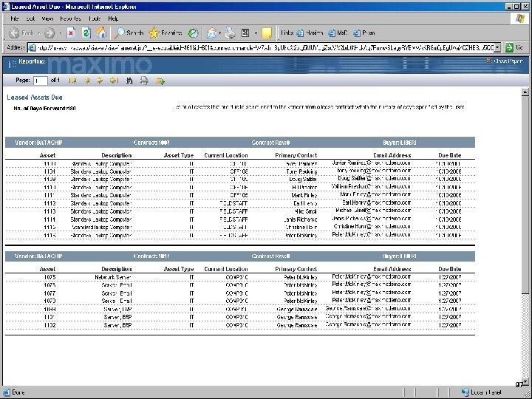Open the Help menu

point(113,18)
